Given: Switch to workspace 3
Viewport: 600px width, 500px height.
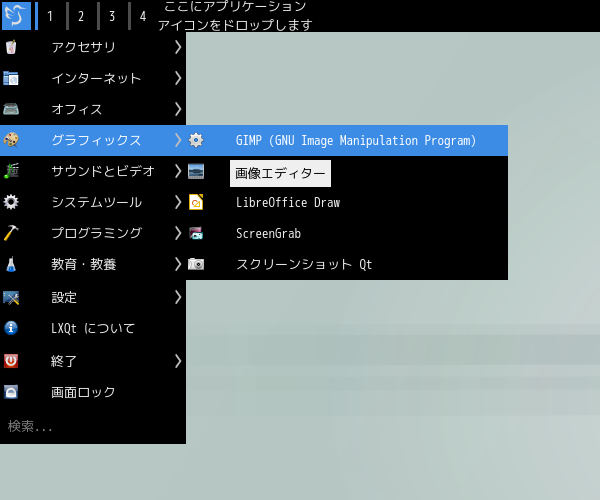Looking at the screenshot, I should 112,16.
